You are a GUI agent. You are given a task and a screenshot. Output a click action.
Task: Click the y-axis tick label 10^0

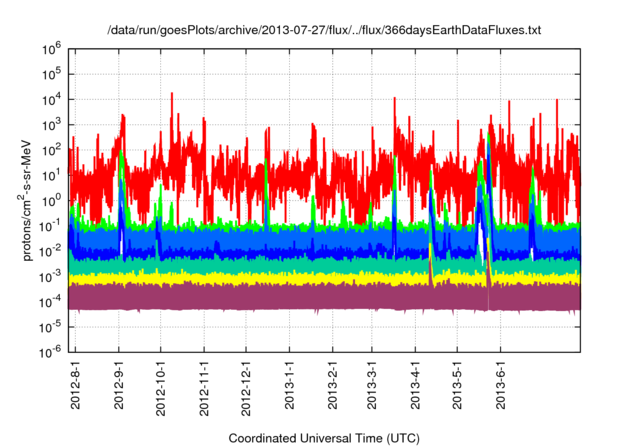(x=52, y=199)
